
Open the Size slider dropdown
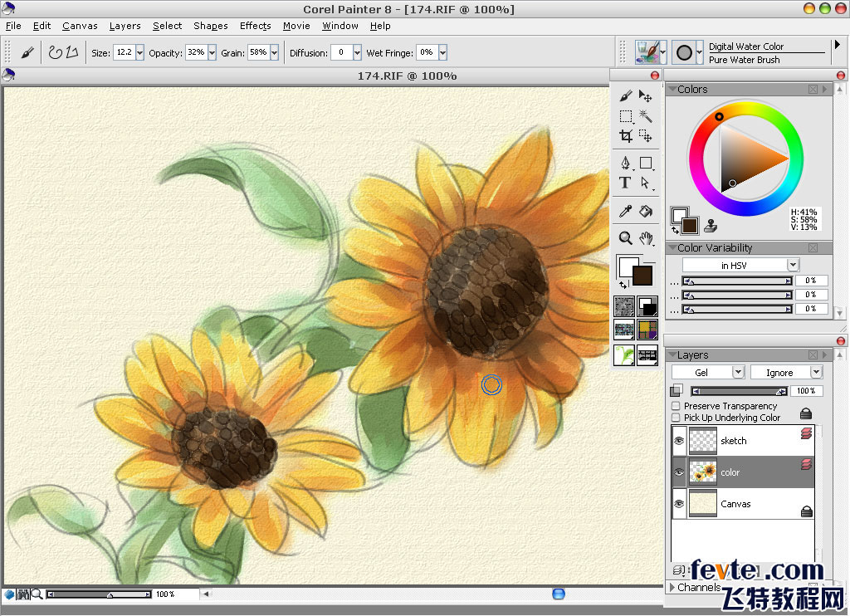pyautogui.click(x=139, y=52)
